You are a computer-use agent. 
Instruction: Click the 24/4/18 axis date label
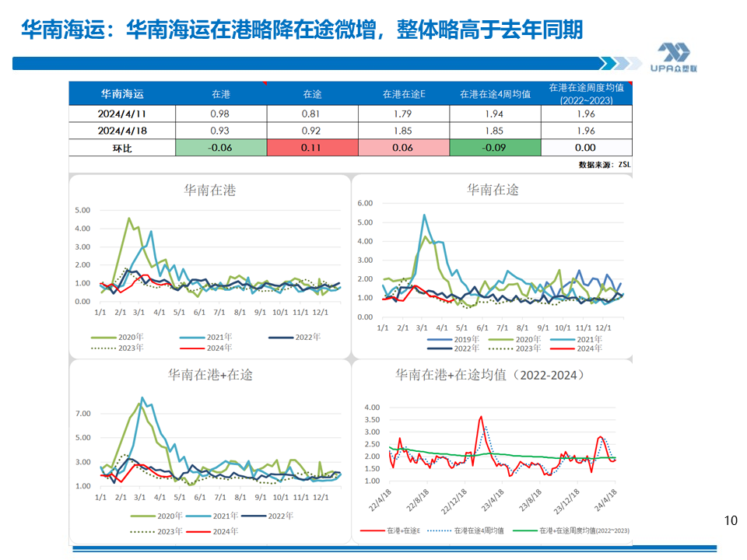tap(605, 501)
